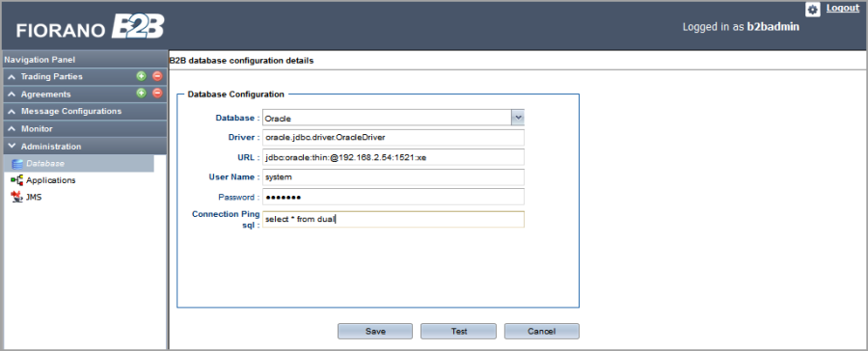Cancel the database configuration changes
Viewport: 868px width, 351px height.
point(541,331)
